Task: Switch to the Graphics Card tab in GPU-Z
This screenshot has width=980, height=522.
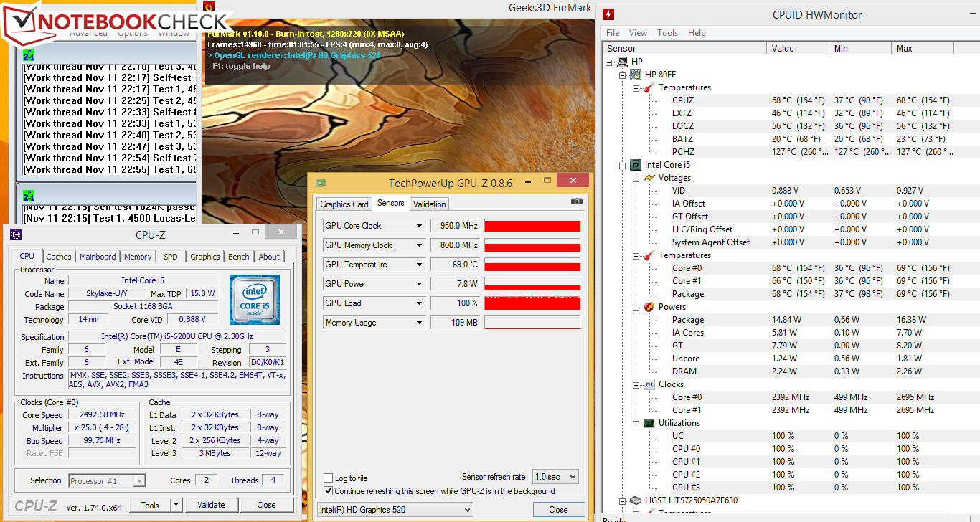Action: 344,204
